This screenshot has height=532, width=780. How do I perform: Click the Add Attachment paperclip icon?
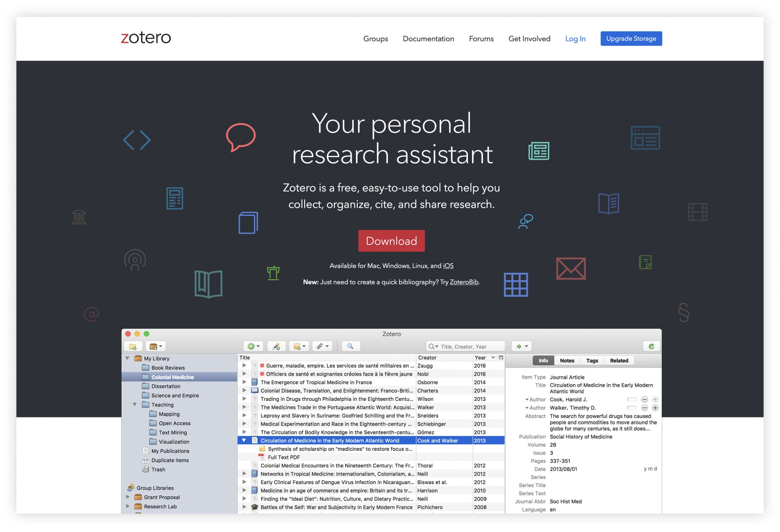(x=322, y=346)
